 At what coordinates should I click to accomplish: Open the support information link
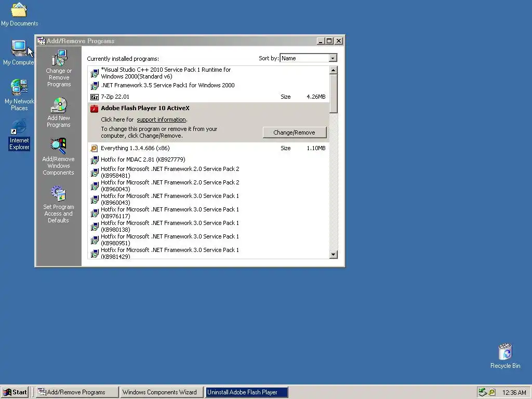[161, 120]
